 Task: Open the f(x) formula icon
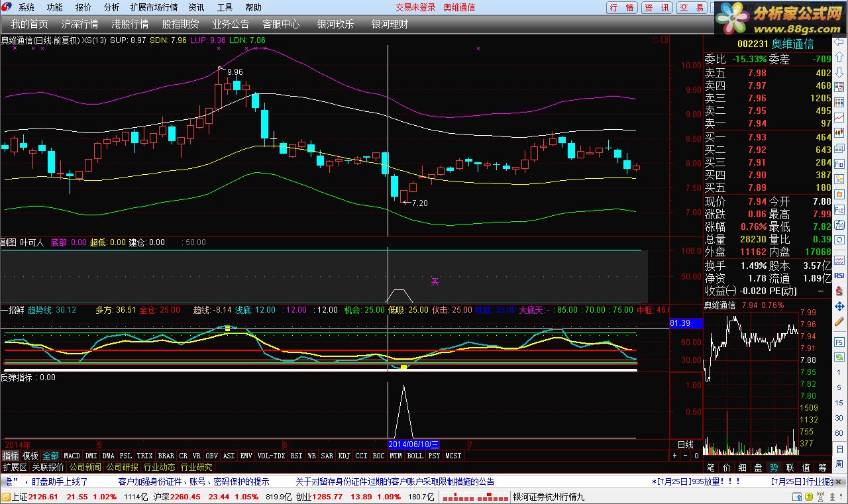[x=839, y=225]
